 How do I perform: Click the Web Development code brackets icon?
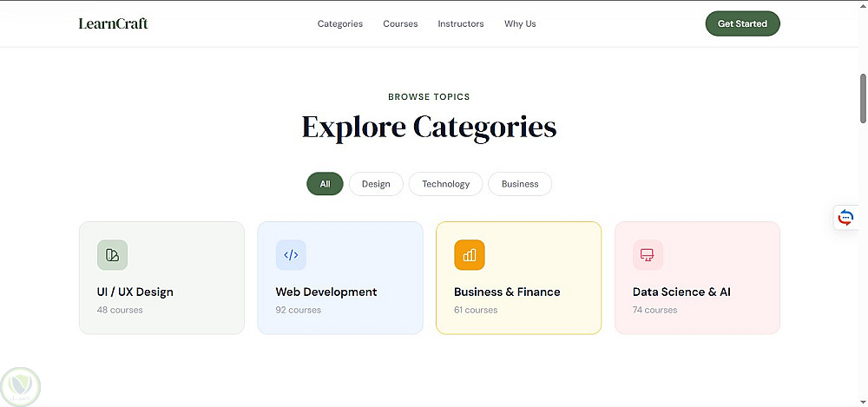coord(291,255)
